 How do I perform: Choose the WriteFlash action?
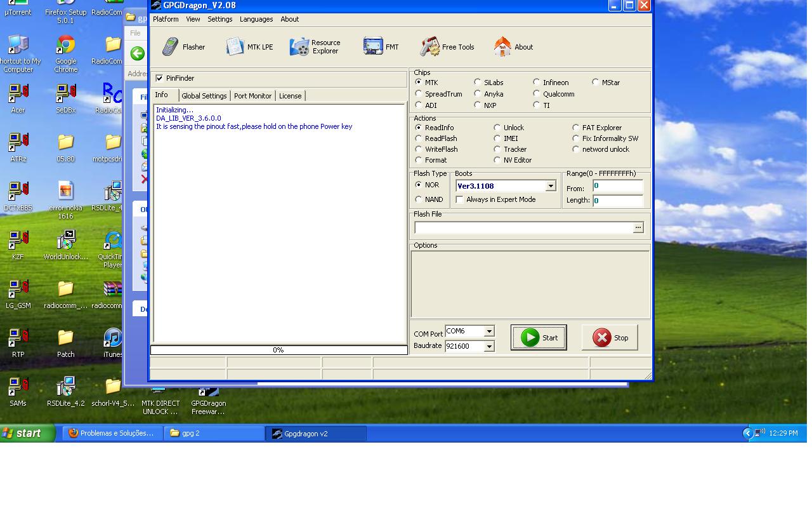point(419,149)
